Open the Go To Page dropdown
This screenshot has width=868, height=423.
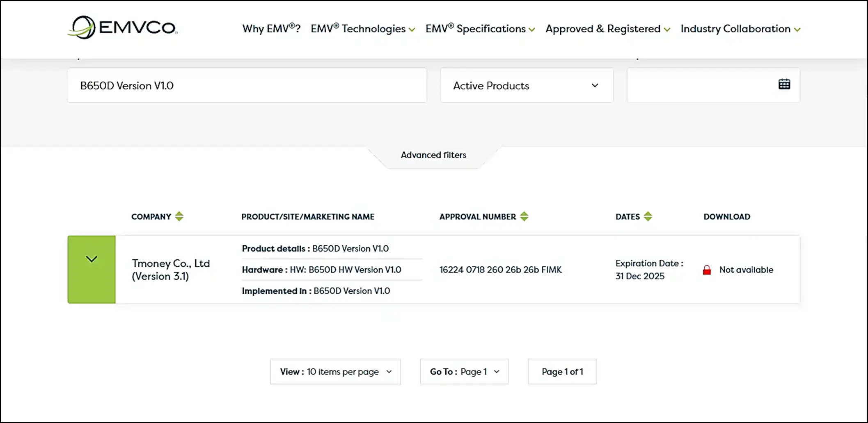click(x=464, y=372)
